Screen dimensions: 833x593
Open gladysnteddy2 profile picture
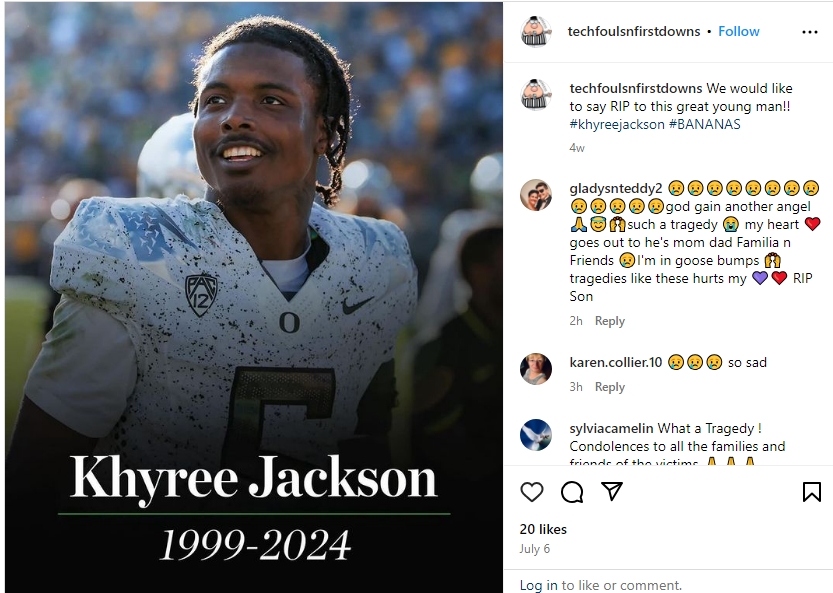[x=536, y=195]
